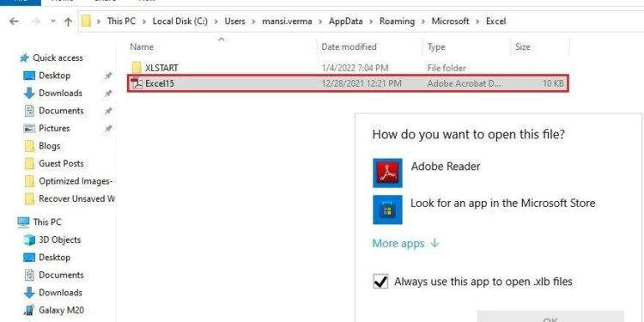The height and width of the screenshot is (322, 644).
Task: Click the This PC monitor icon
Action: (23, 222)
